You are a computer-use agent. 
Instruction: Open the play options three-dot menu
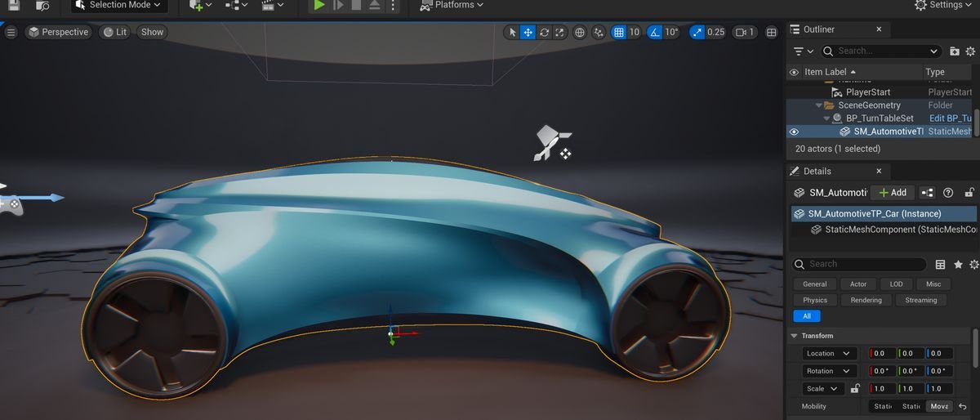(394, 5)
